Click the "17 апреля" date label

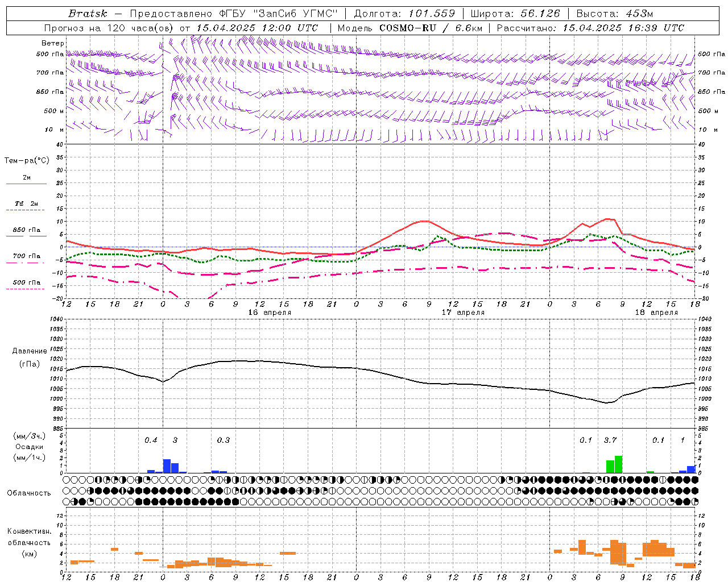point(464,313)
